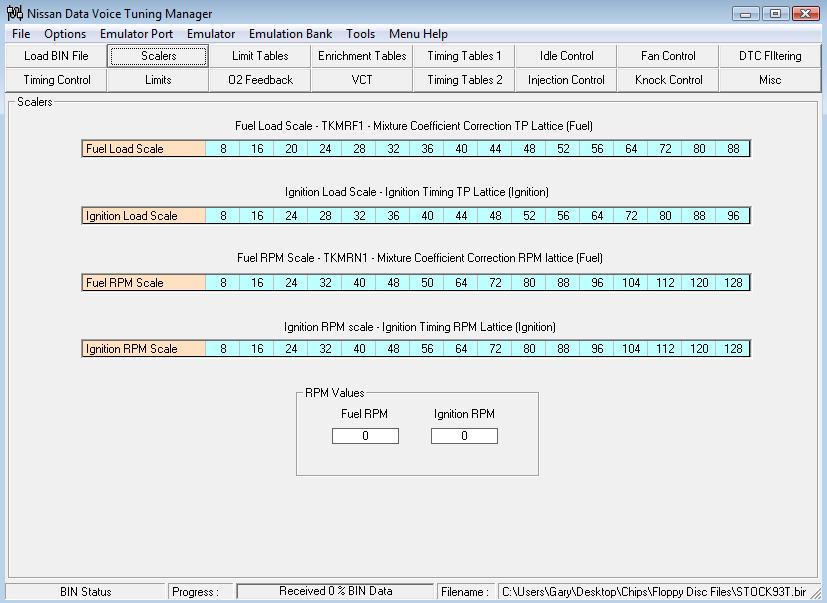
Task: Open the Tools menu
Action: click(361, 34)
